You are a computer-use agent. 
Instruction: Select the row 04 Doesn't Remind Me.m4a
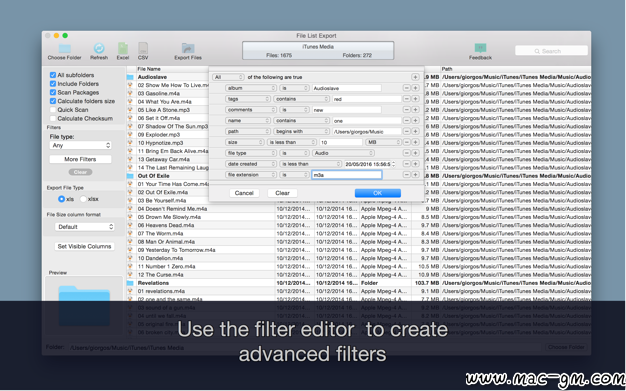(x=359, y=209)
